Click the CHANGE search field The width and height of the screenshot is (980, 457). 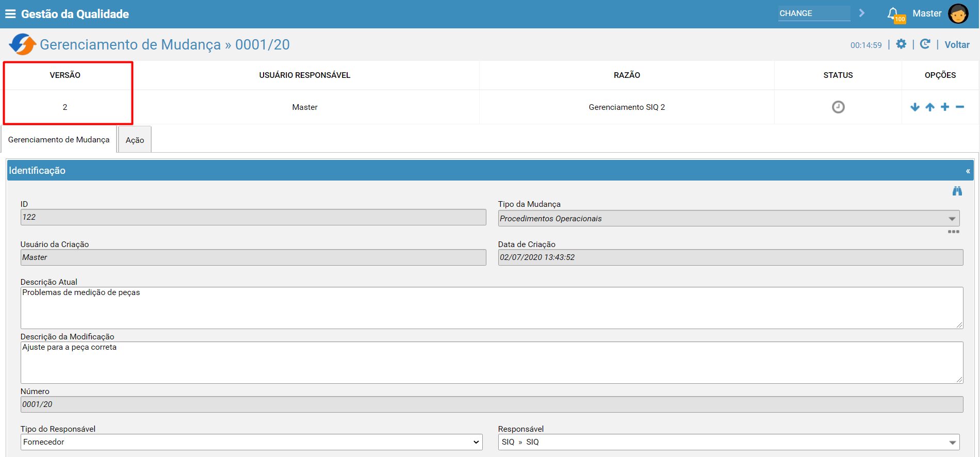[814, 13]
